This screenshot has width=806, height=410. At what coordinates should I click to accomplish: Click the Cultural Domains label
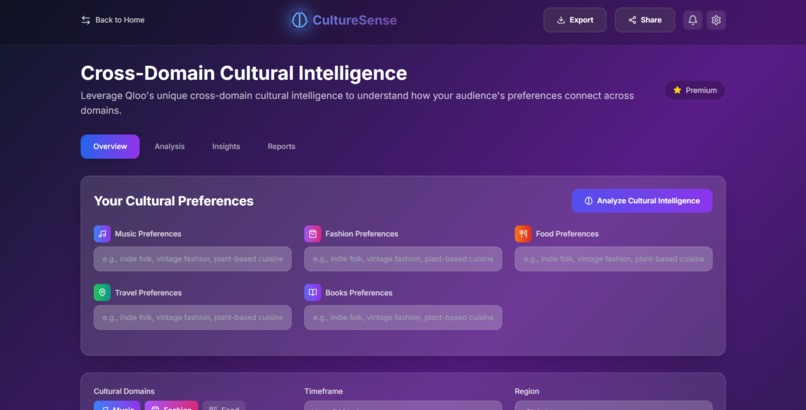(x=124, y=391)
